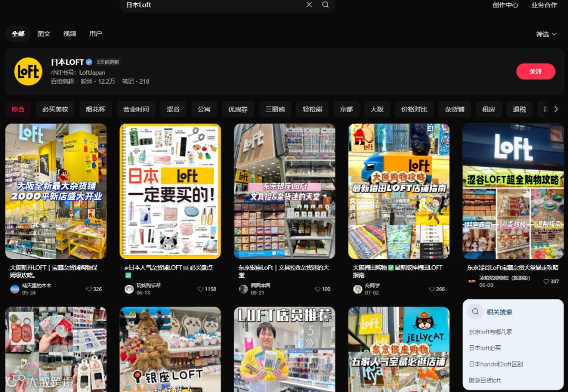
Task: Open post title 大阪梅田购物最新阪神梅田LOFT指南
Action: 398,271
